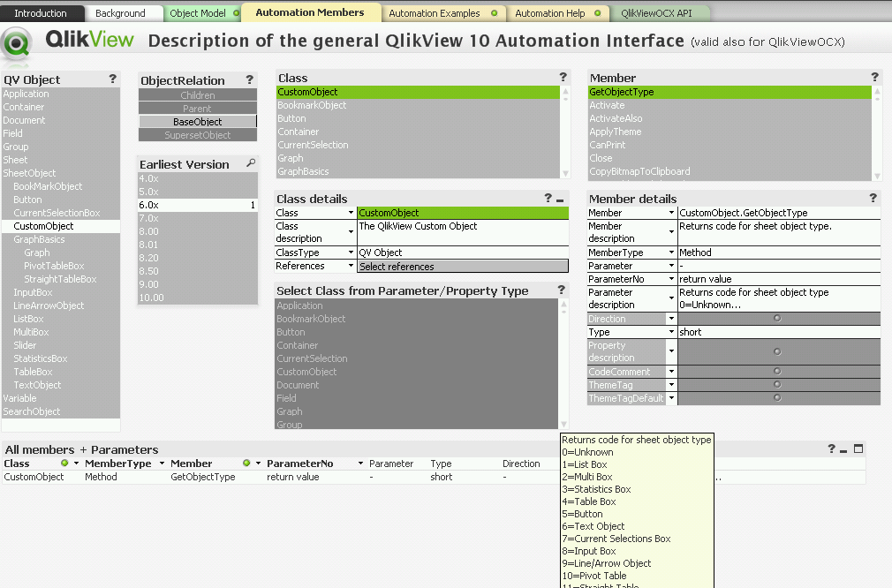Open MemberType dropdown in Member details
The image size is (892, 588).
[x=671, y=253]
